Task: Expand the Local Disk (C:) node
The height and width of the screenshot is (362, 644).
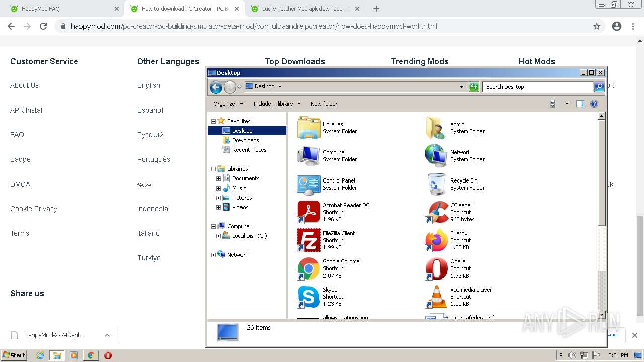Action: point(218,236)
